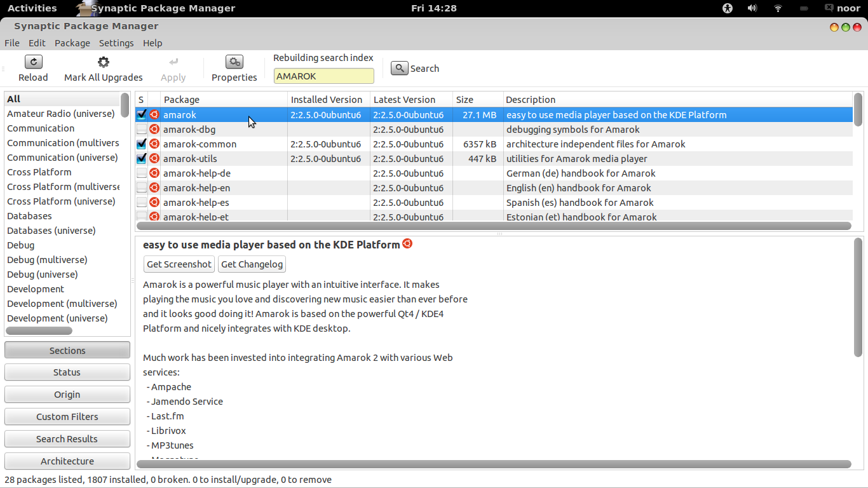Open the Activities overview
The height and width of the screenshot is (488, 868).
32,8
